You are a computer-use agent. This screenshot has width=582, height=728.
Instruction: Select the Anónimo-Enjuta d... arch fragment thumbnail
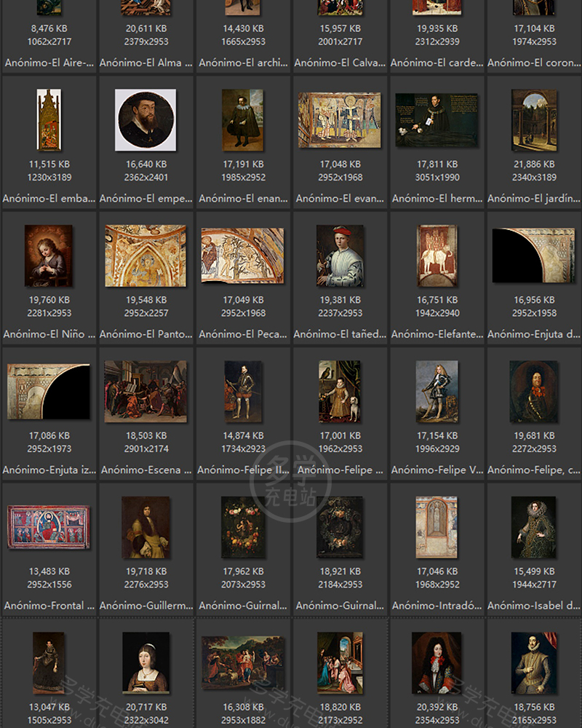(534, 256)
